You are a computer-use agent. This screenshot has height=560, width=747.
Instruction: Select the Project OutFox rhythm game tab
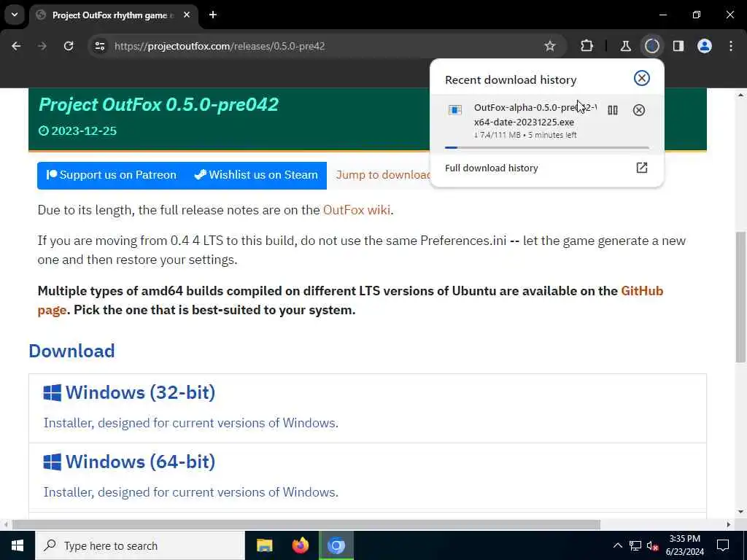pos(113,15)
